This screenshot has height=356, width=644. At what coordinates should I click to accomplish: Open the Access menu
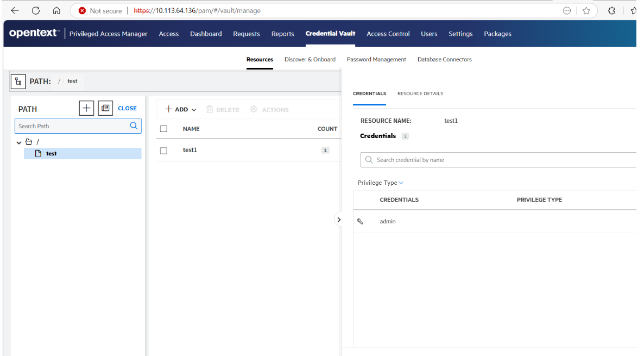169,34
